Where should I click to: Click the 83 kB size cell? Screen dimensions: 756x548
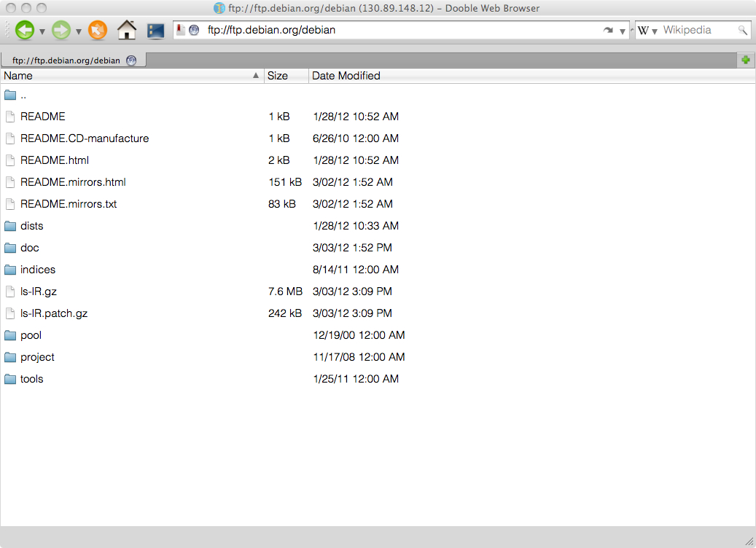coord(282,204)
